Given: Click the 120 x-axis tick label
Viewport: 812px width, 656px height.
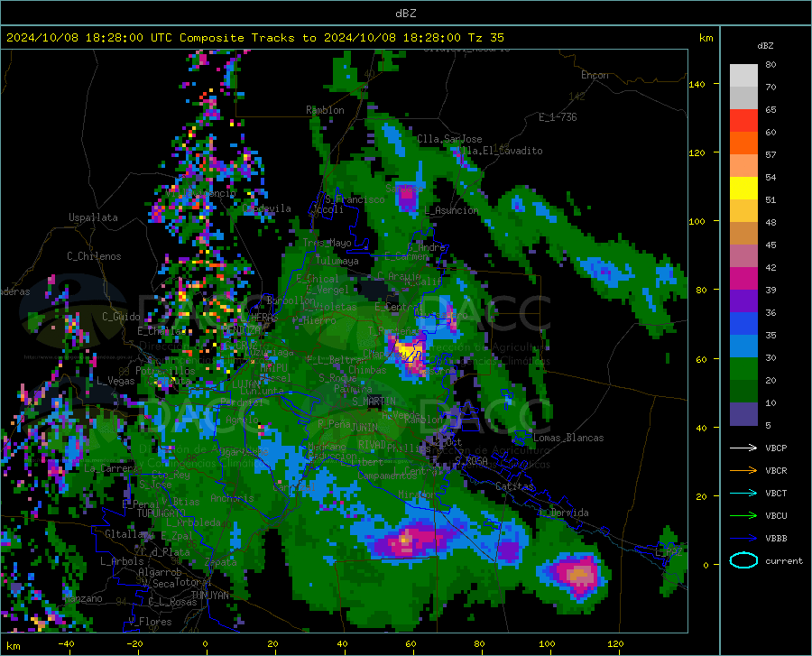Looking at the screenshot, I should click(x=615, y=643).
